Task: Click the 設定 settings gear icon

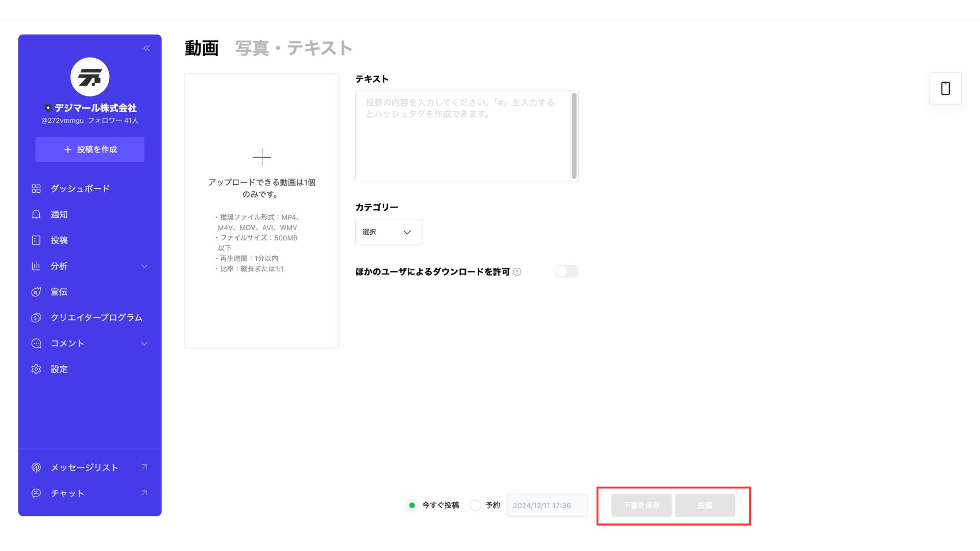Action: coord(36,369)
